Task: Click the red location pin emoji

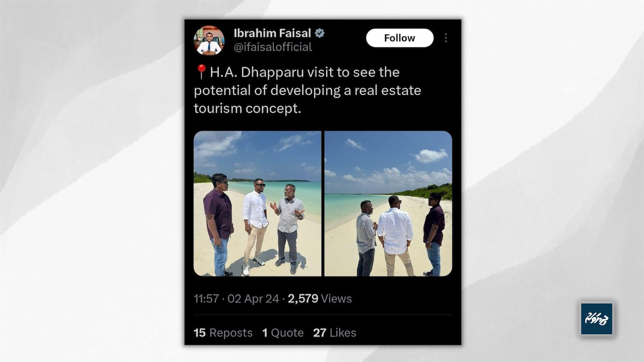Action: (201, 72)
